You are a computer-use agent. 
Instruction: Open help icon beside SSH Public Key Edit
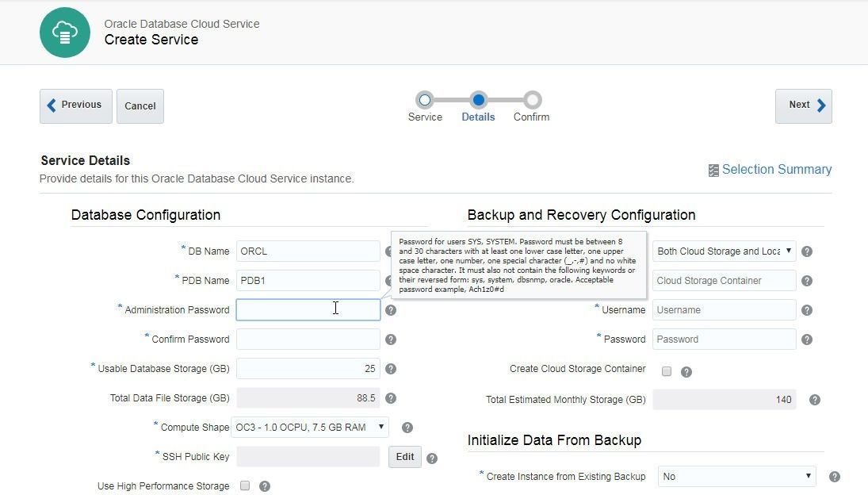pyautogui.click(x=432, y=459)
